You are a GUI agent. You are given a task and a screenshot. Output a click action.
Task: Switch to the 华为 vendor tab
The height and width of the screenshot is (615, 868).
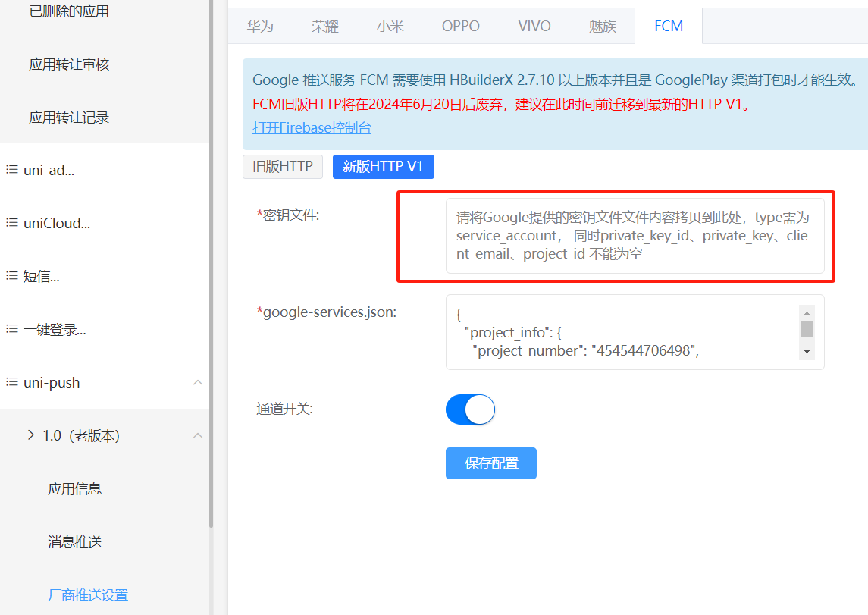pos(260,26)
